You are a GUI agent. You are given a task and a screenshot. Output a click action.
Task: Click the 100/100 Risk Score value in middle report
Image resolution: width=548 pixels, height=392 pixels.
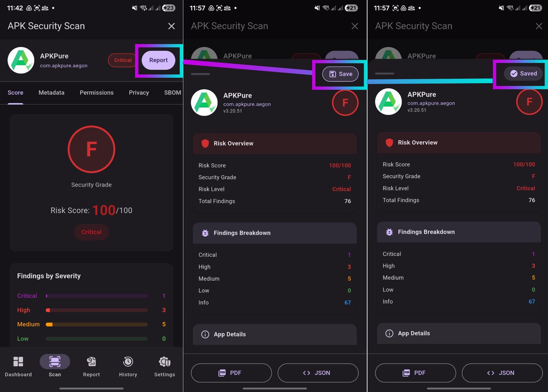[340, 166]
